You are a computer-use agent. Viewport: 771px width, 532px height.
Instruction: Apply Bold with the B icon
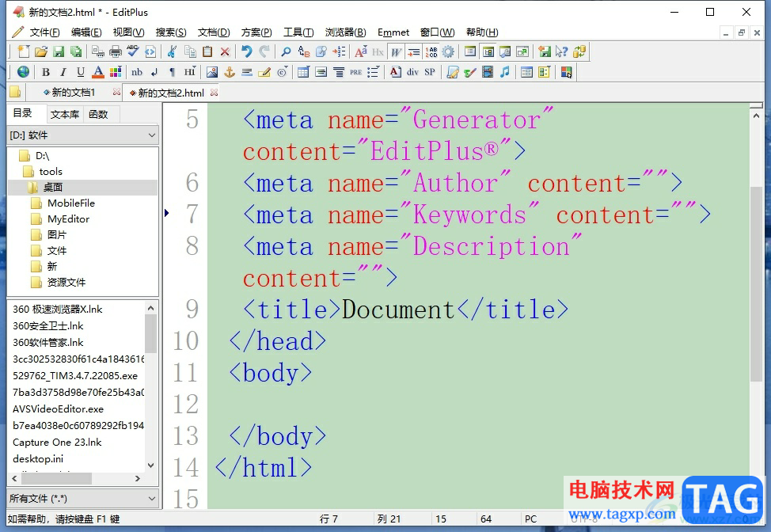(46, 72)
